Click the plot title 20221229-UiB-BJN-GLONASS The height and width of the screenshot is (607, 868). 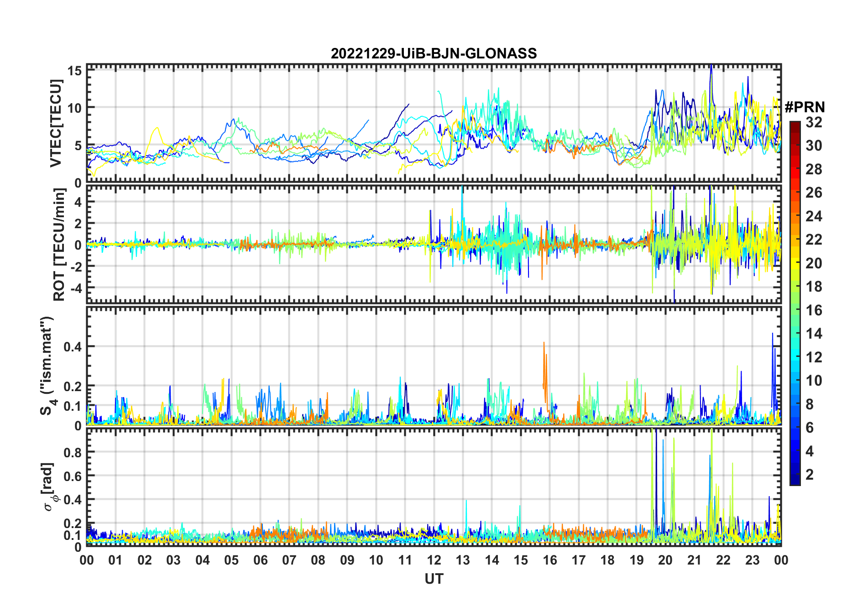point(434,54)
